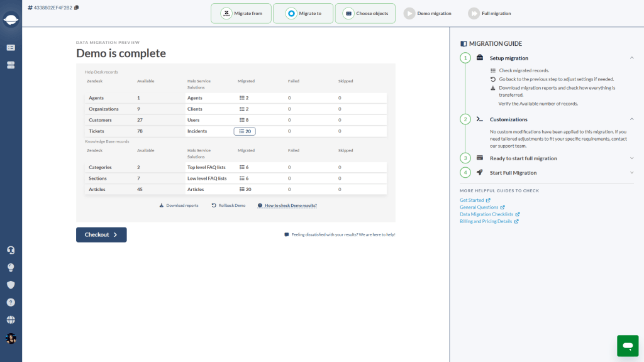View migrated Agents records list

pyautogui.click(x=244, y=98)
